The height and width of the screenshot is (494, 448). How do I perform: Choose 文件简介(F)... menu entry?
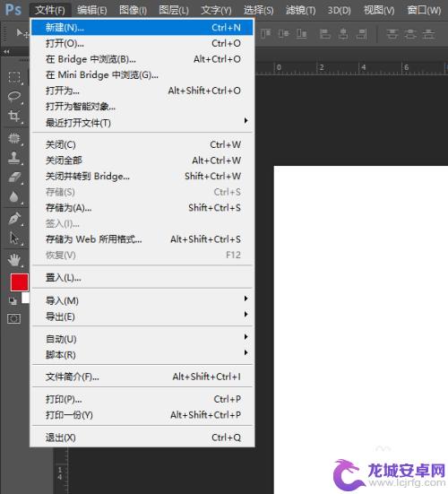click(x=142, y=377)
